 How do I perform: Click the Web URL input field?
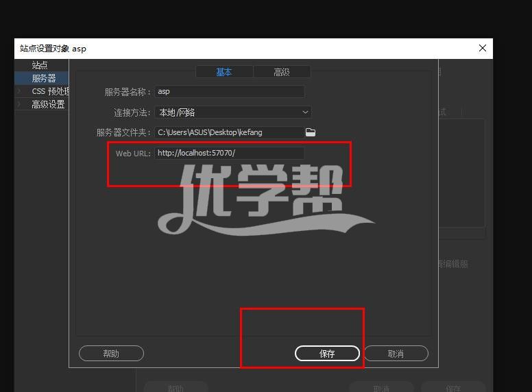(x=229, y=153)
